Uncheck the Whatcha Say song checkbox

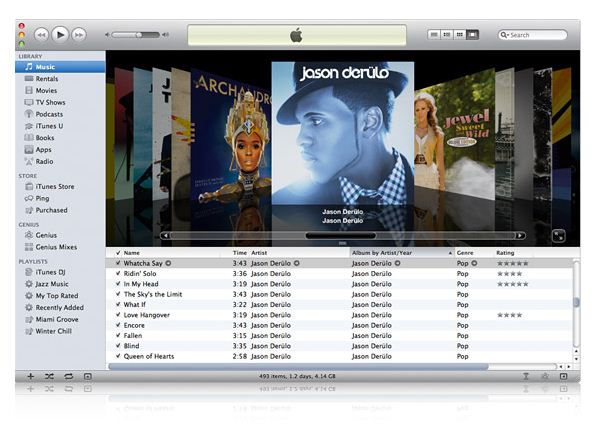[x=118, y=263]
